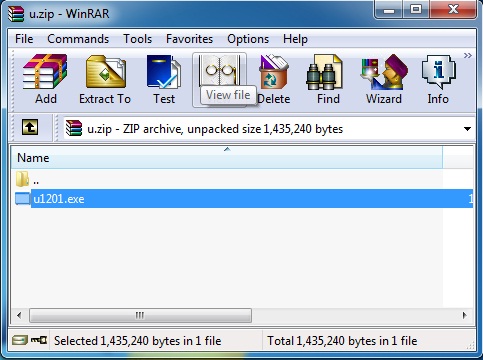Click horizontal scrollbar right arrow
The width and height of the screenshot is (483, 360).
465,315
